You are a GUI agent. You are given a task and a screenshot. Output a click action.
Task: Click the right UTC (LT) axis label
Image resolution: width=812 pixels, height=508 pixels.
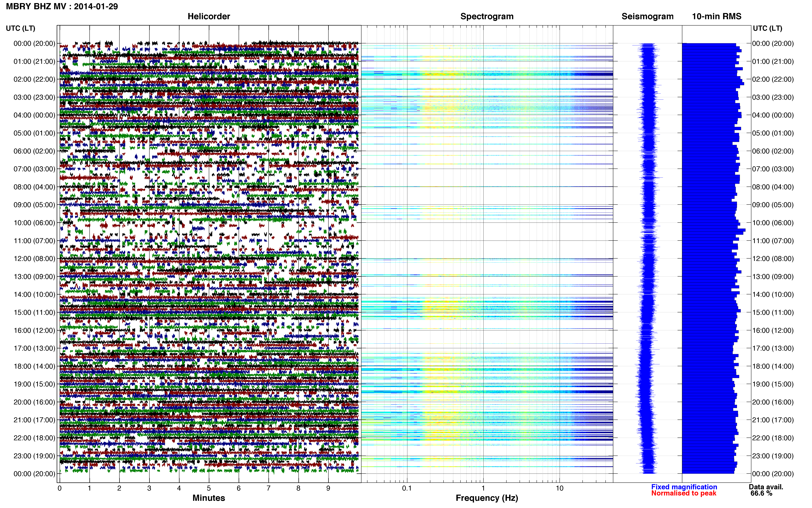[767, 28]
